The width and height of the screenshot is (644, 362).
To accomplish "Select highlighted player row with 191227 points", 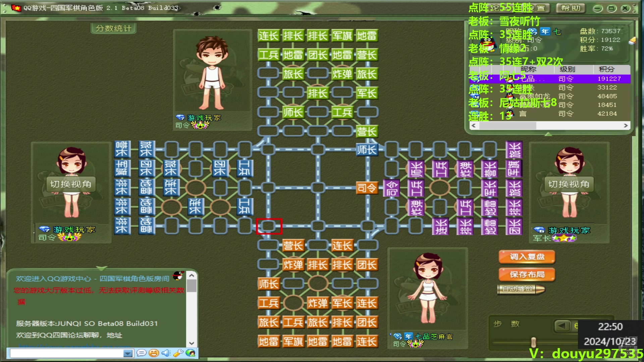I will [x=550, y=79].
